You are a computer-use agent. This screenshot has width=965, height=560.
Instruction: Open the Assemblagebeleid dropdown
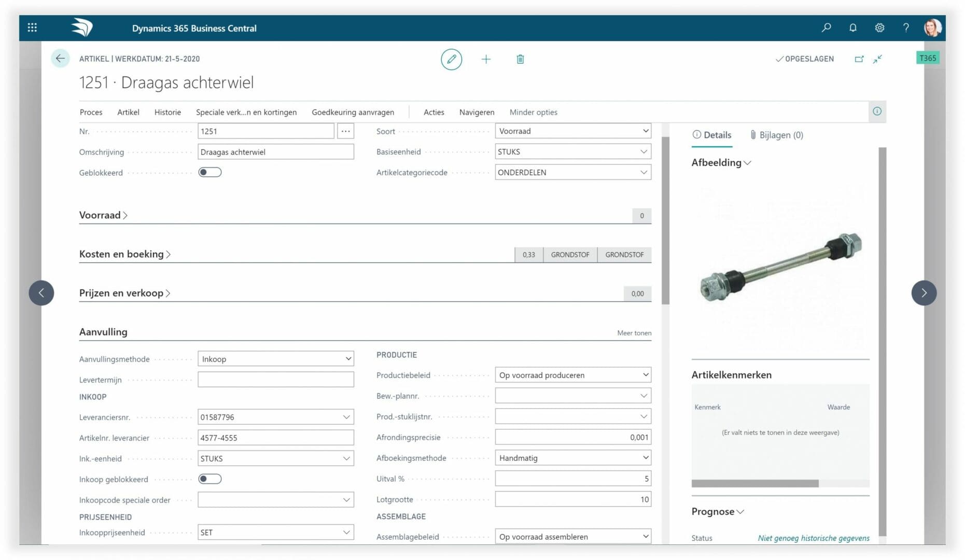click(573, 537)
